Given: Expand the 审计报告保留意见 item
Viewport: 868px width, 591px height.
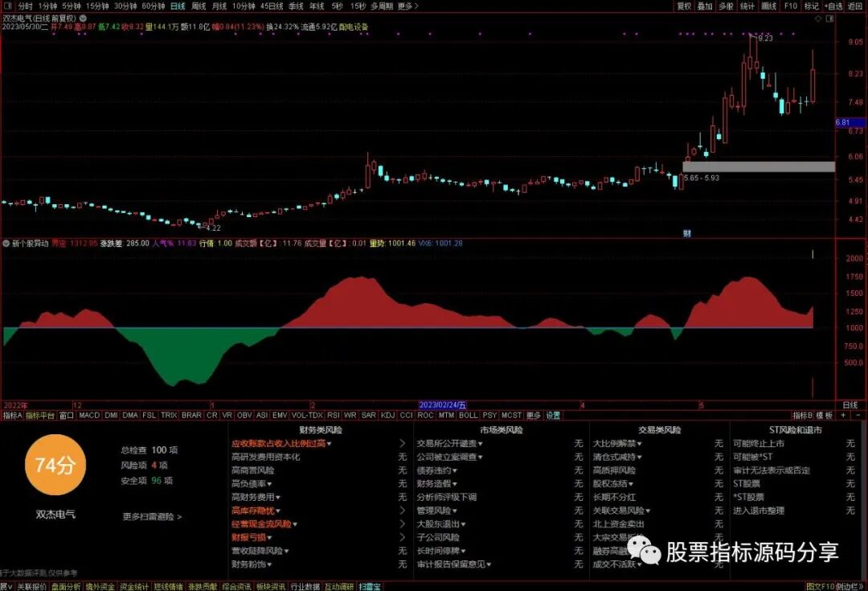Looking at the screenshot, I should [x=454, y=564].
